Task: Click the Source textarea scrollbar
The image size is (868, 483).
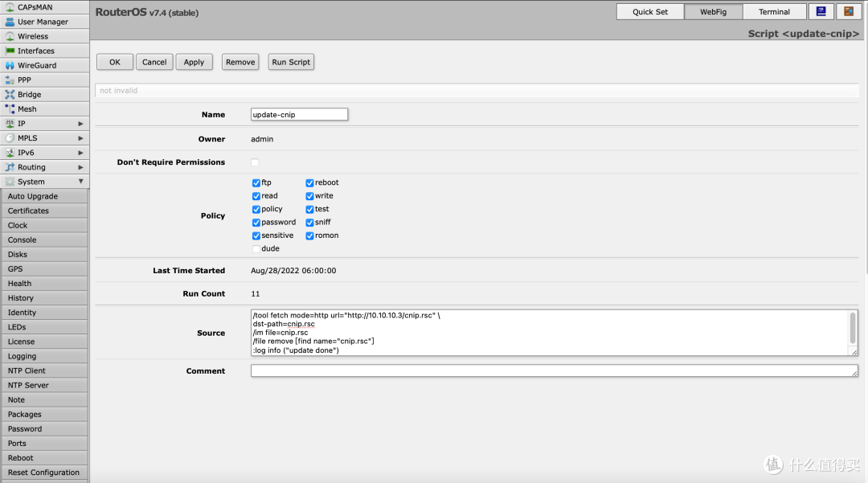Action: click(x=853, y=330)
